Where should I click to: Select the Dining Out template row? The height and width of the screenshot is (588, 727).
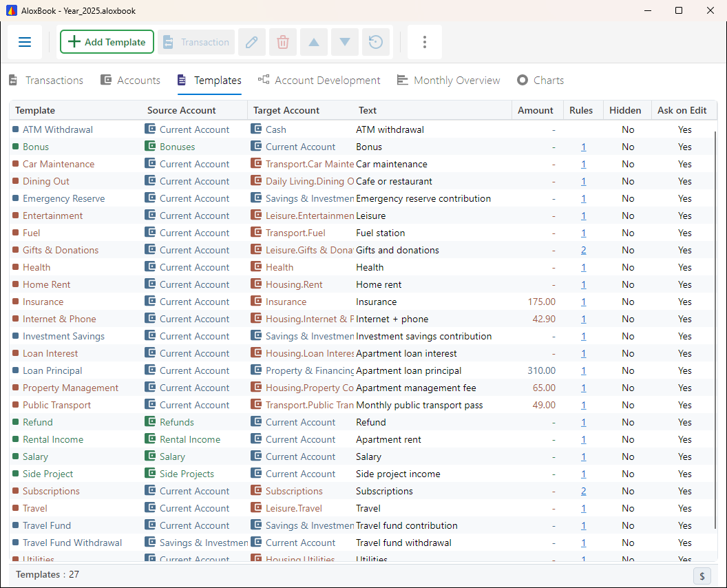tap(361, 181)
